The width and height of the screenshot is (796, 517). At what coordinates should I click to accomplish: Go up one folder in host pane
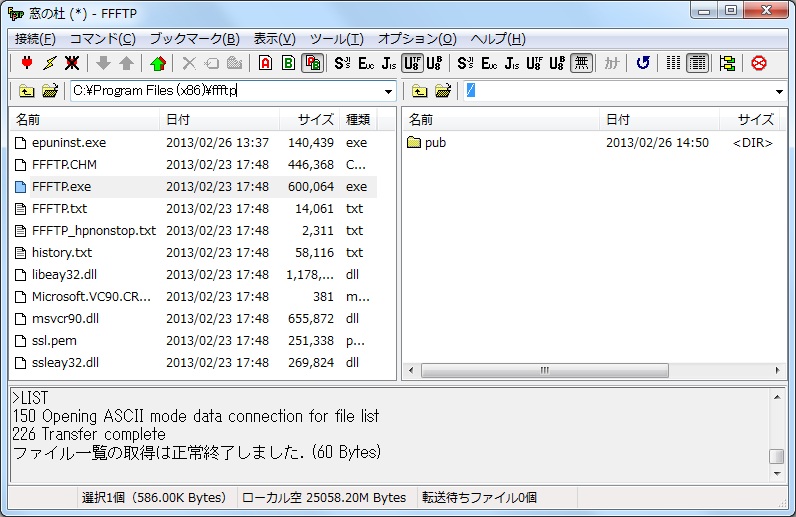[x=419, y=91]
